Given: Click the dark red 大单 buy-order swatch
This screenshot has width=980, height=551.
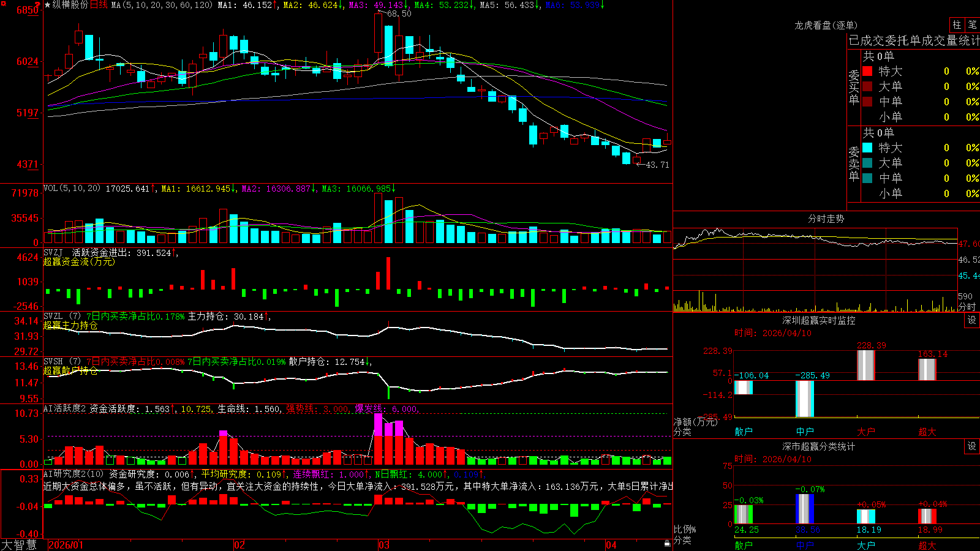Looking at the screenshot, I should point(867,86).
